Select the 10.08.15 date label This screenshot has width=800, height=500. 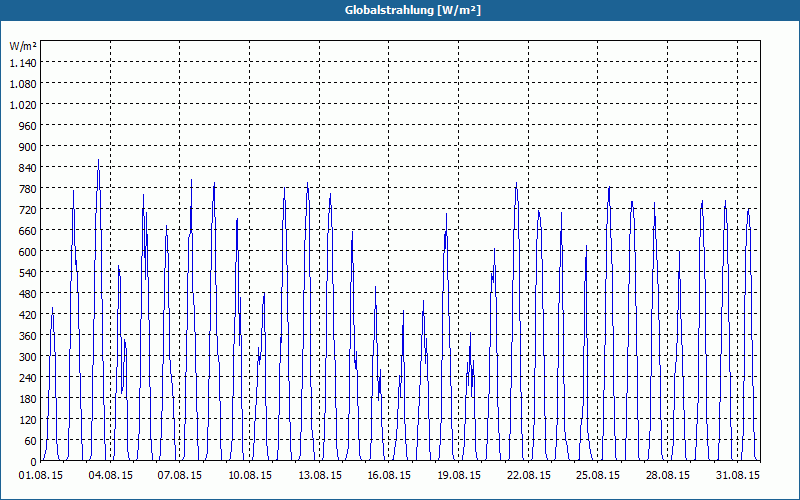coord(250,475)
